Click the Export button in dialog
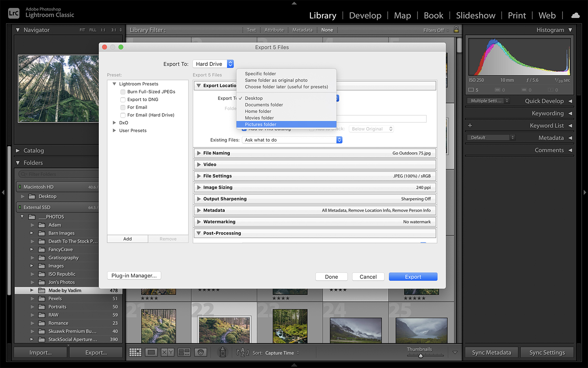This screenshot has height=368, width=588. point(413,277)
